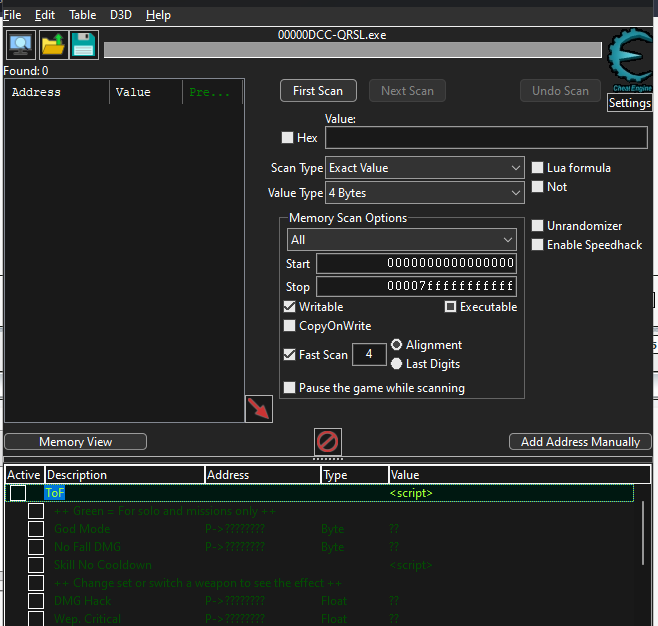
Task: Select the Last Digits radio button
Action: (x=396, y=364)
